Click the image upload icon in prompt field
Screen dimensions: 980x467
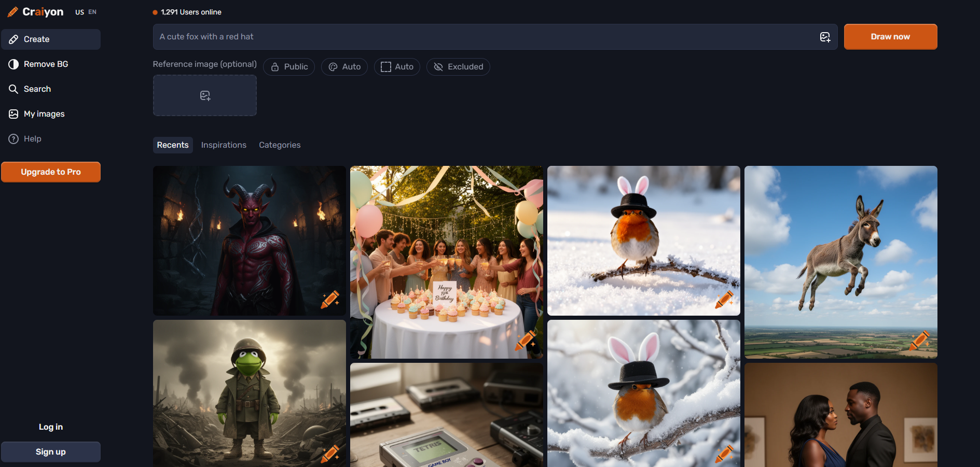click(825, 37)
